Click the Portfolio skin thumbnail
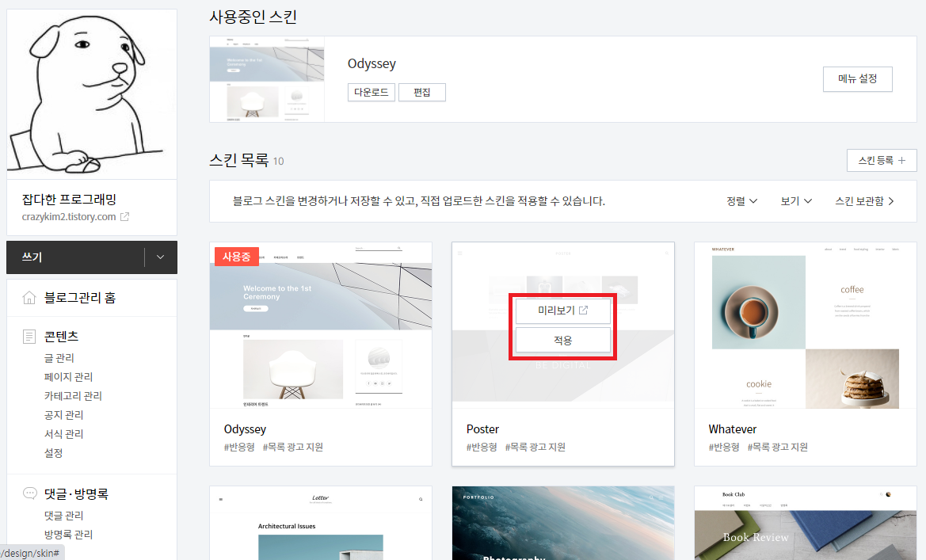The width and height of the screenshot is (926, 560). point(562,524)
